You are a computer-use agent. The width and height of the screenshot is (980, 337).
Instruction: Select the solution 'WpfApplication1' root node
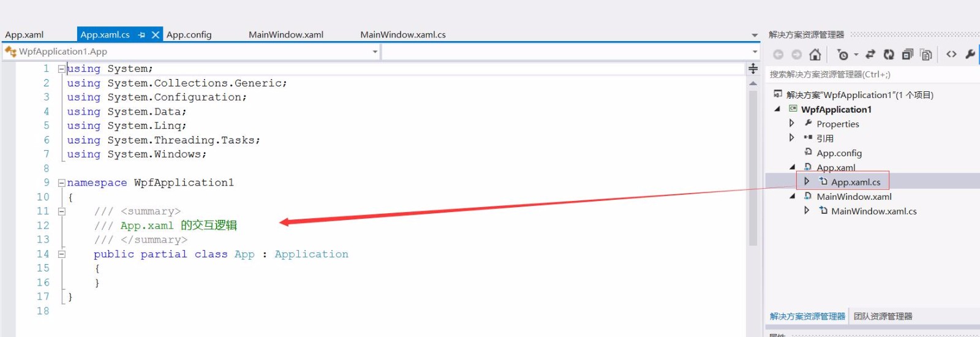tap(860, 95)
